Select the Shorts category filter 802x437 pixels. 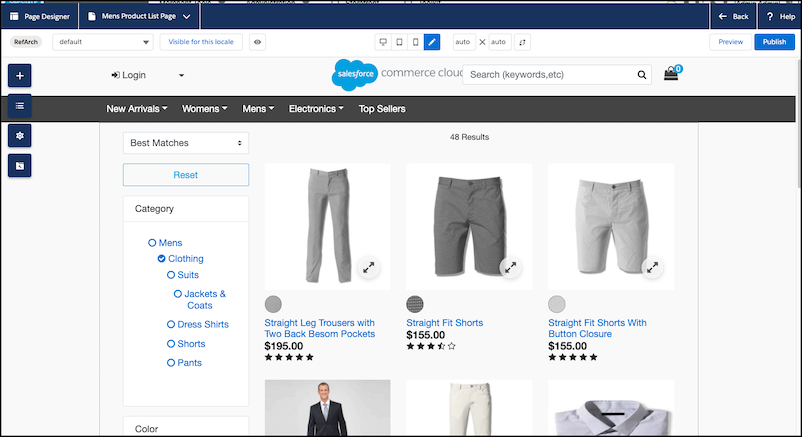[x=171, y=344]
